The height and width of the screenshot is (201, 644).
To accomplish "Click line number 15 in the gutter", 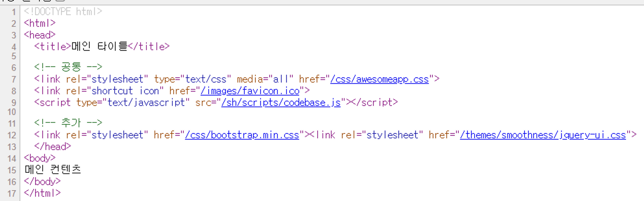I will 12,170.
